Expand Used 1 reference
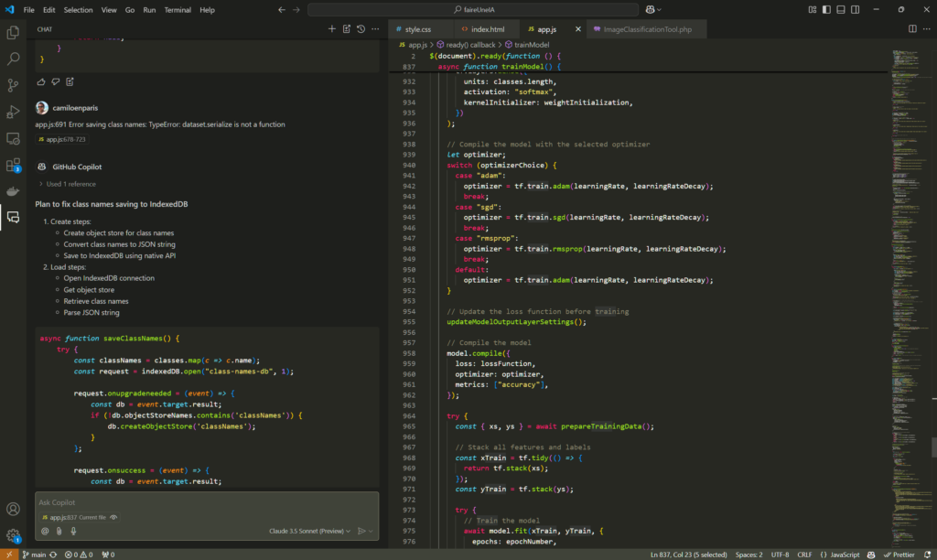The height and width of the screenshot is (560, 937). 68,184
